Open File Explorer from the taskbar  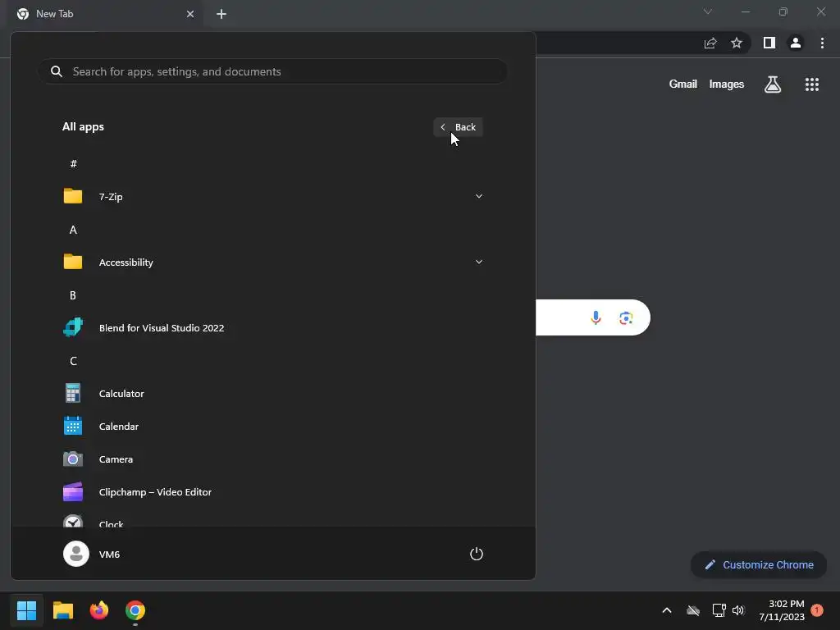pos(62,610)
